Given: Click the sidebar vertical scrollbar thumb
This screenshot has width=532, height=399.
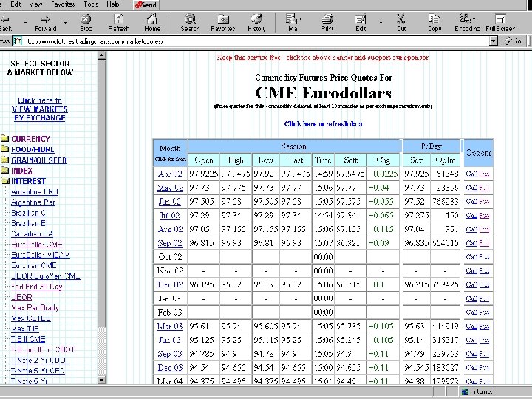Looking at the screenshot, I should pyautogui.click(x=101, y=194).
